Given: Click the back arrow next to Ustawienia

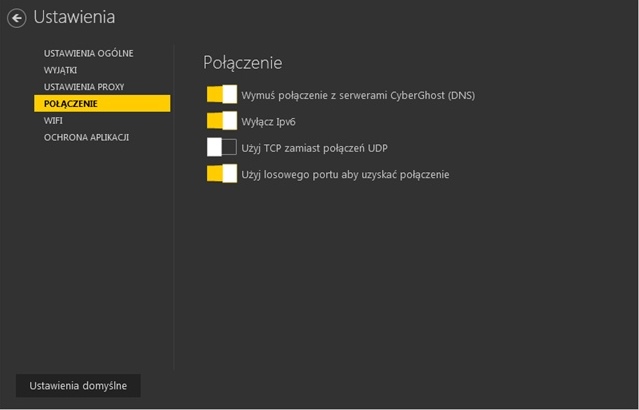Looking at the screenshot, I should coord(17,18).
